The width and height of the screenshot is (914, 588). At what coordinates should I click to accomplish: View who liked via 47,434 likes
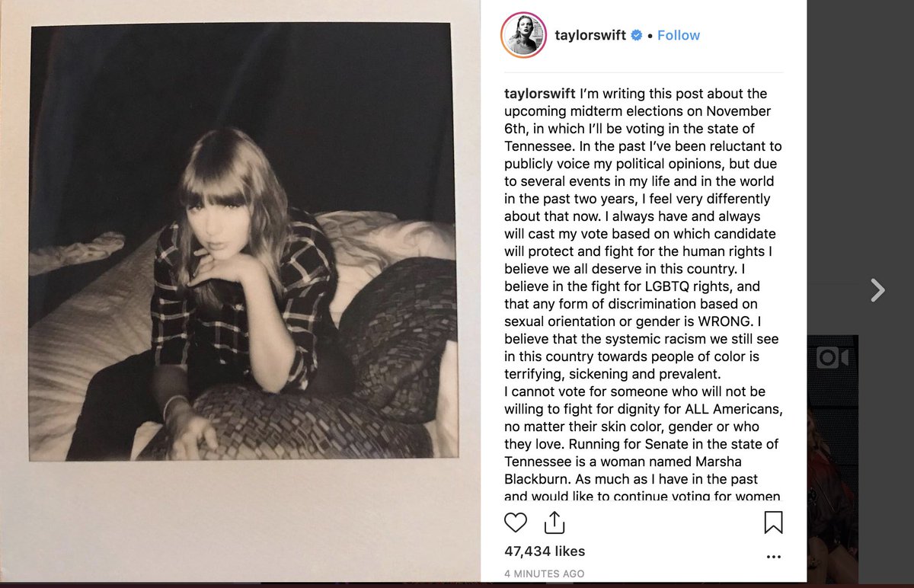pyautogui.click(x=545, y=551)
